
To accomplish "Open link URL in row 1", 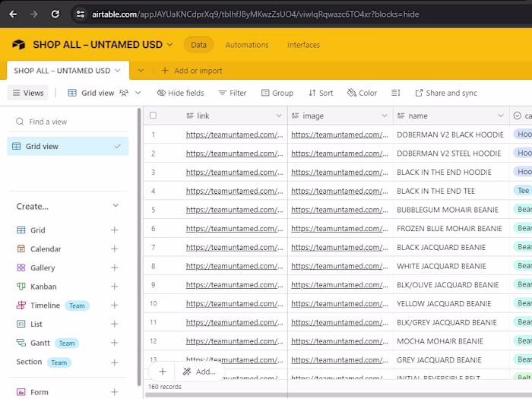I will 234,135.
